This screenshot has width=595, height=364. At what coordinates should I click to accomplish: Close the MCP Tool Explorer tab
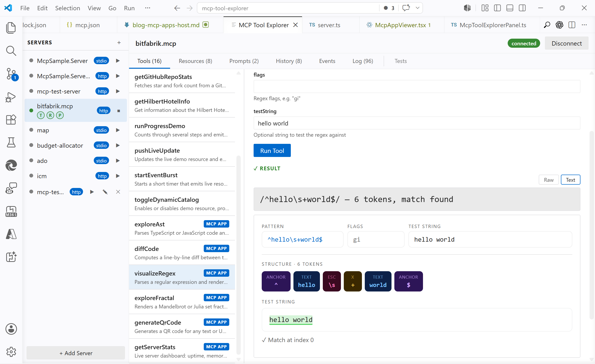[295, 25]
